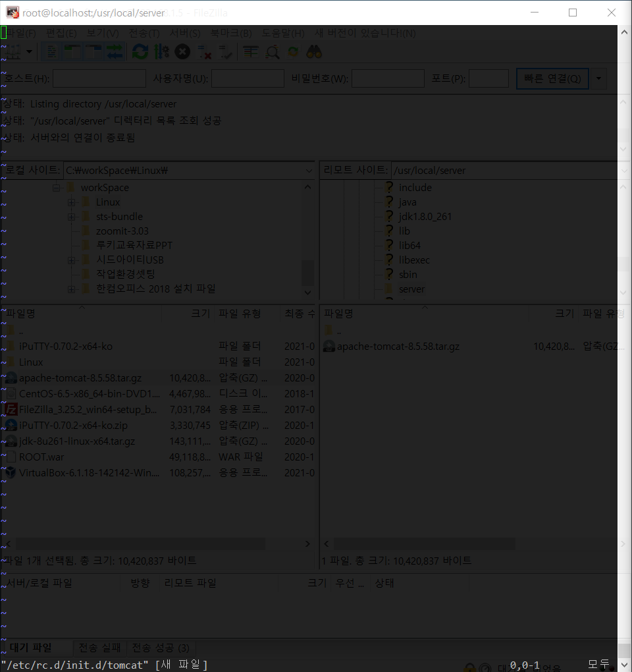Toggle the message log display icon
The image size is (632, 672).
[51, 52]
